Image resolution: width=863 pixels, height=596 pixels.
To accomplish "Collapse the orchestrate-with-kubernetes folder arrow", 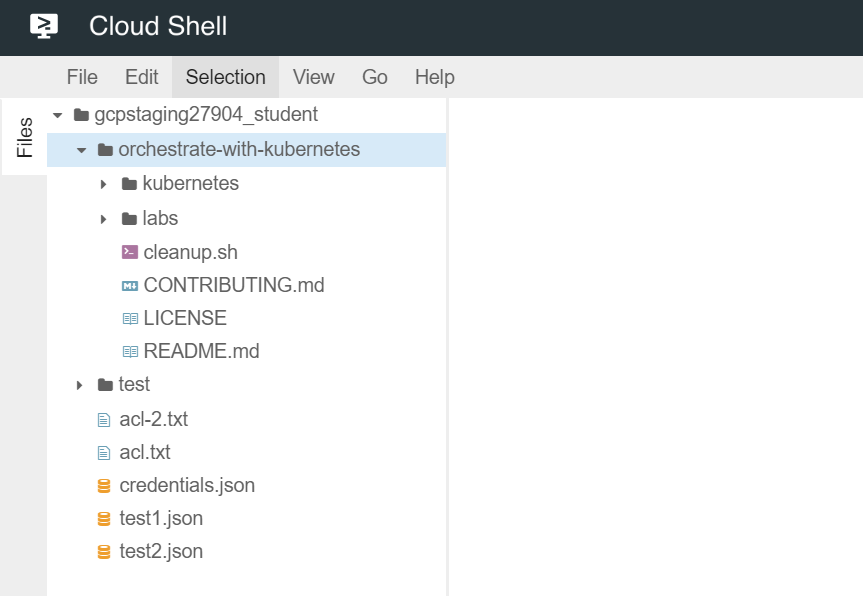I will 81,150.
